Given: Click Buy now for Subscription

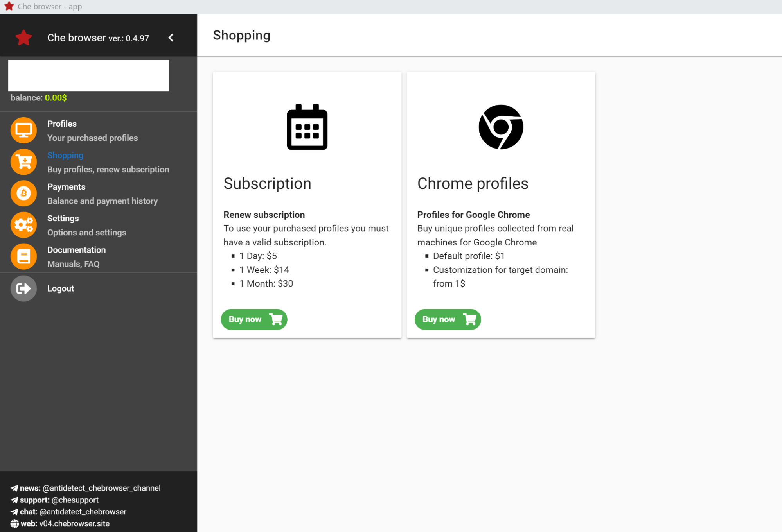Looking at the screenshot, I should (254, 319).
